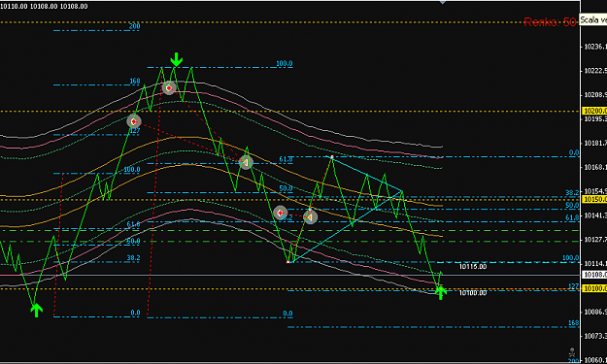The height and width of the screenshot is (364, 607).
Task: Click the white 10108.0 current price tag
Action: (594, 275)
